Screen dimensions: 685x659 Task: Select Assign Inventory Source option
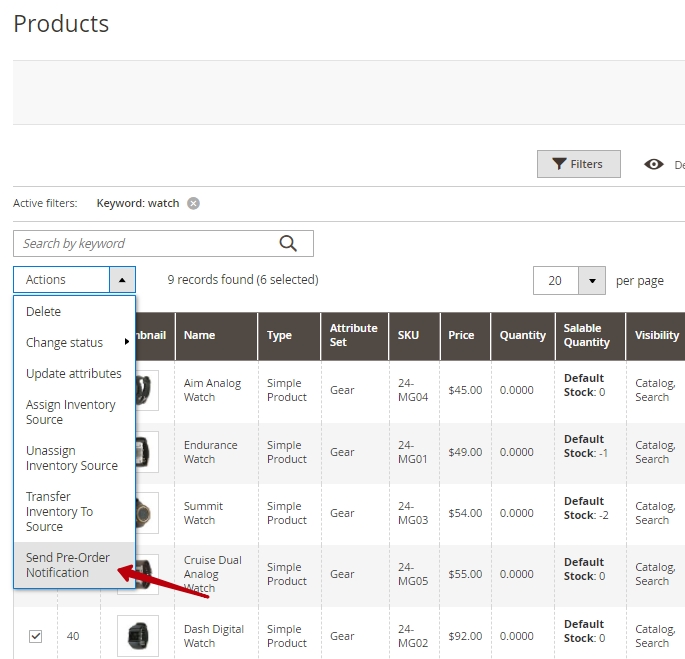(x=71, y=412)
